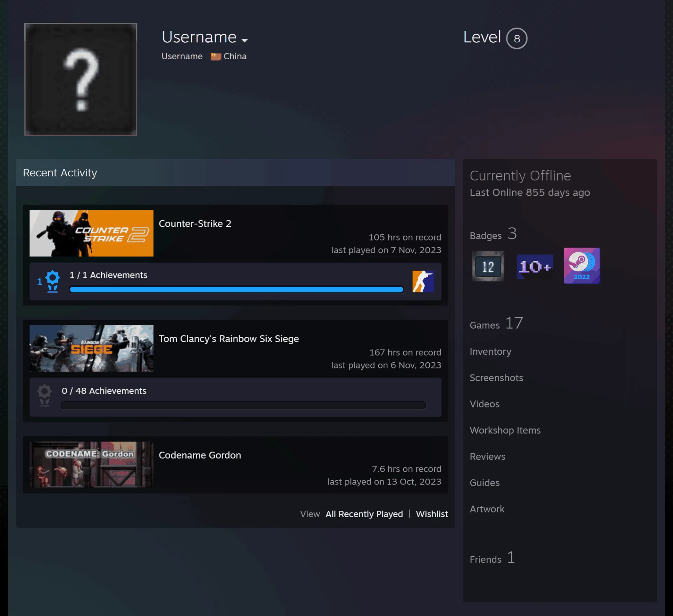Screen dimensions: 673x616
Task: Open the Counter-Strike 2 game thumbnail
Action: tap(91, 233)
